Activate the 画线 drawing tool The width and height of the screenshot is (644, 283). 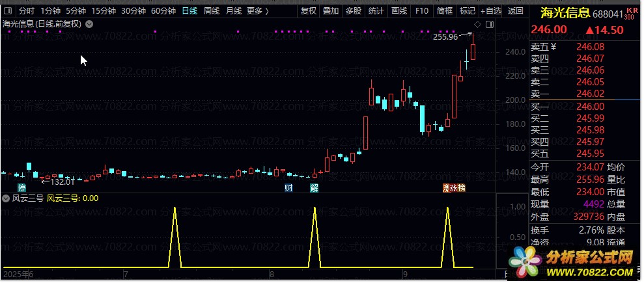[399, 11]
